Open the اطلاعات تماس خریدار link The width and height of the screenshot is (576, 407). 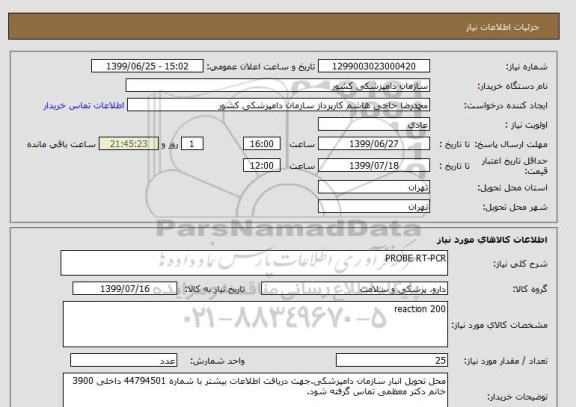point(84,105)
